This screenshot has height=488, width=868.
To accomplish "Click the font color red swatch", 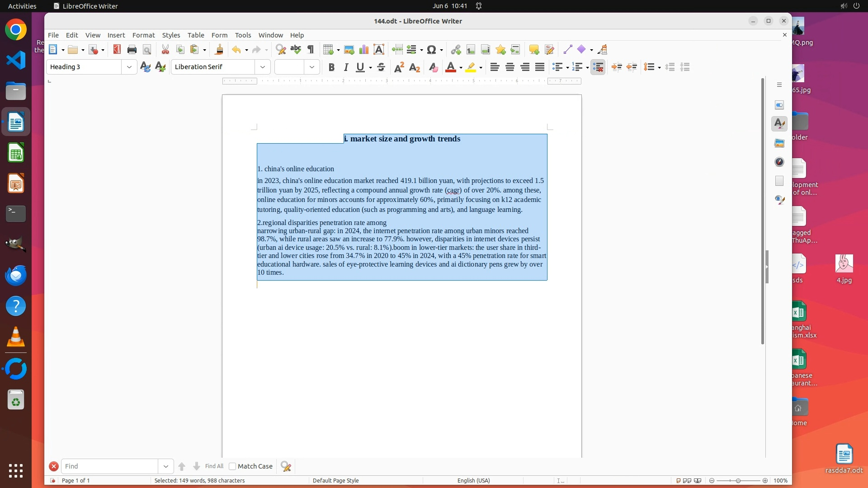I will (450, 67).
